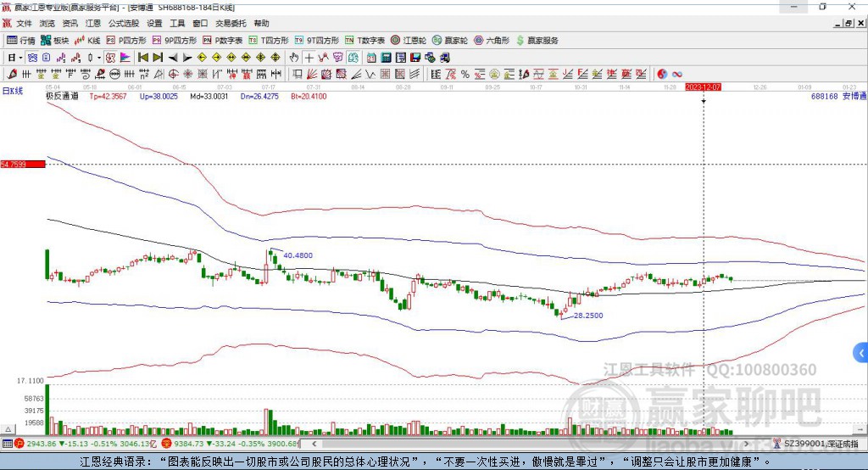Click the 极反通道 indicator name

(x=62, y=96)
